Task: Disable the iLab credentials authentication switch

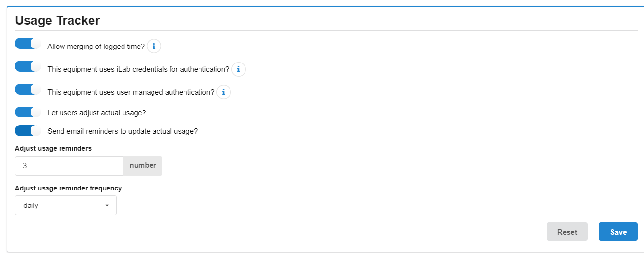Action: point(28,66)
